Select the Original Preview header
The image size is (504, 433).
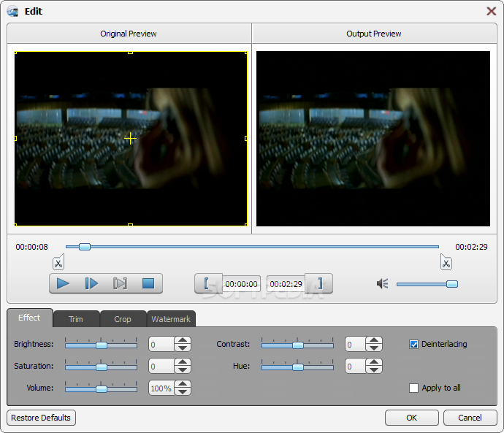pyautogui.click(x=129, y=34)
